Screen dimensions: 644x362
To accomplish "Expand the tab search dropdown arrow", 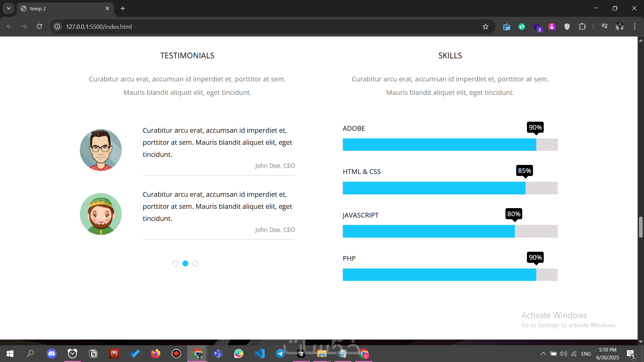I will pyautogui.click(x=9, y=8).
